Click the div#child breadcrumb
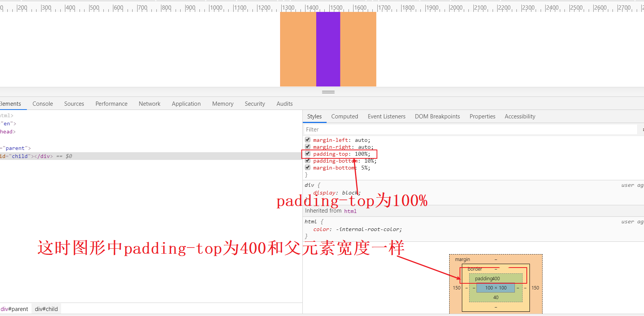Image resolution: width=644 pixels, height=316 pixels. (46, 309)
